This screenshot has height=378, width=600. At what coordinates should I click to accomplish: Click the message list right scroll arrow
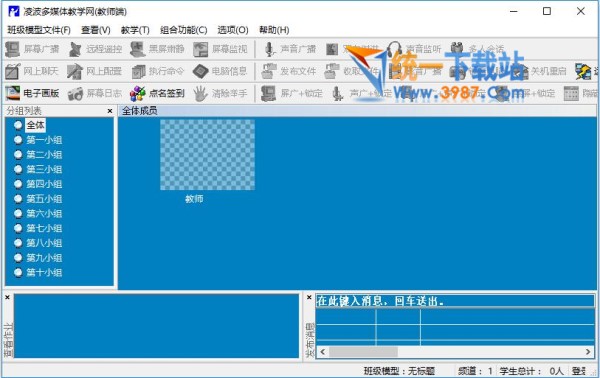click(588, 352)
